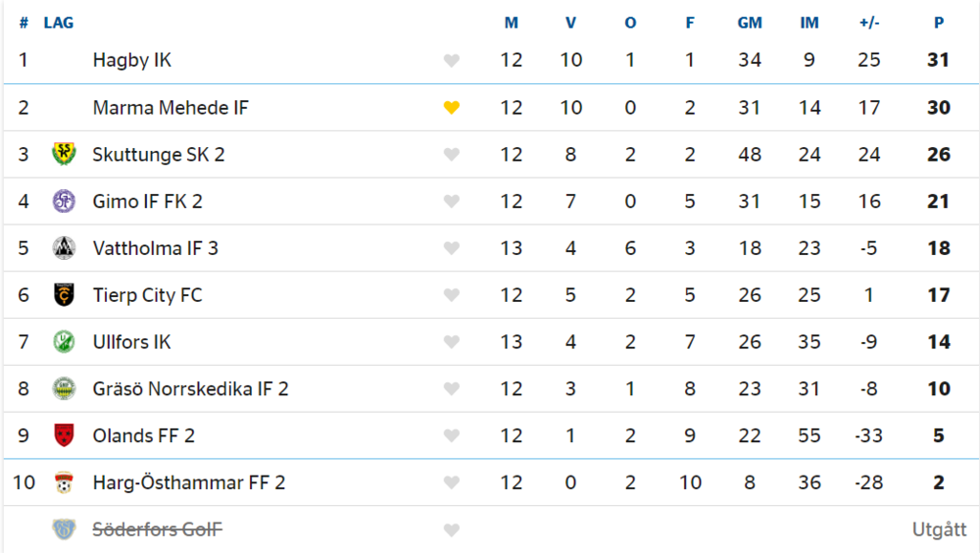
Task: Mark Olands FF 2 as favorite
Action: pyautogui.click(x=451, y=436)
